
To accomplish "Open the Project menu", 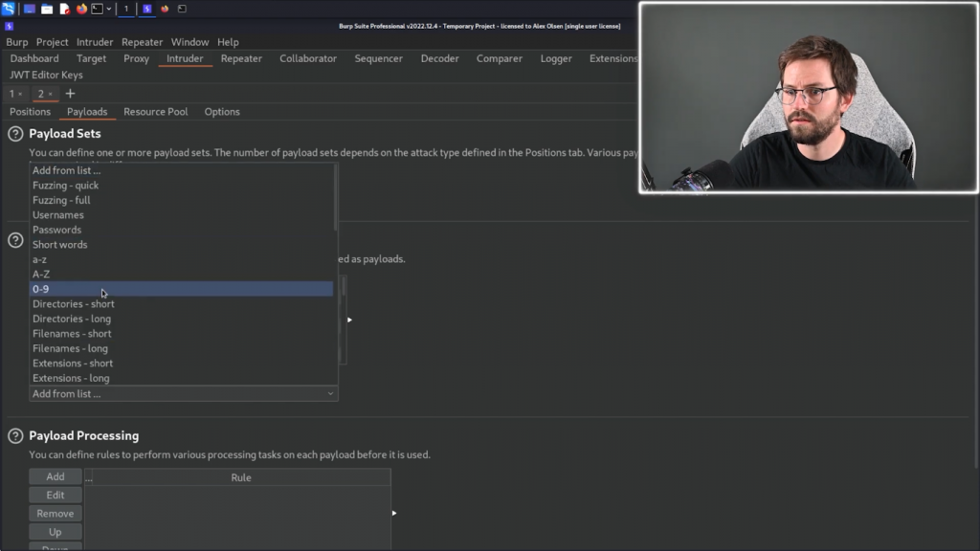I will [52, 42].
